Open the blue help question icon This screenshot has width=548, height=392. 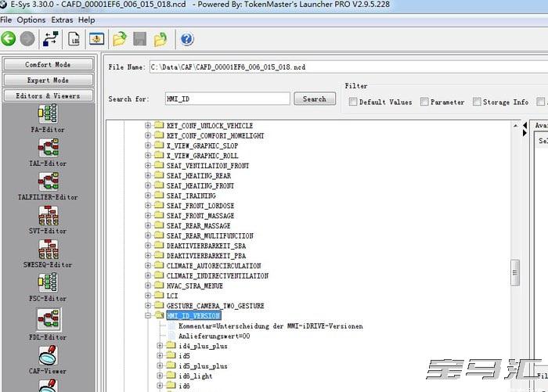click(x=187, y=39)
